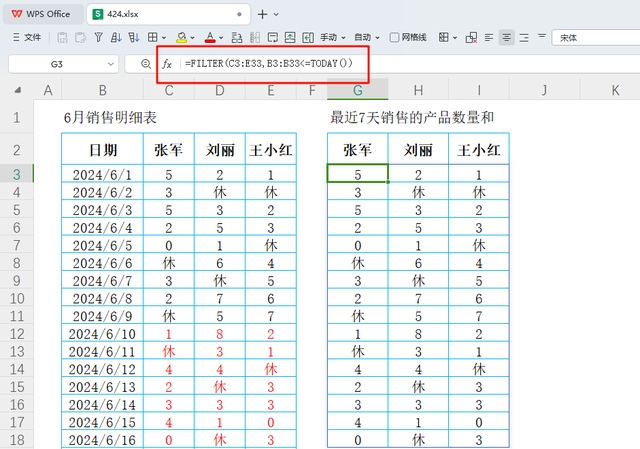This screenshot has width=640, height=449.
Task: Sort ascending with the A-arrow icon
Action: click(x=116, y=38)
